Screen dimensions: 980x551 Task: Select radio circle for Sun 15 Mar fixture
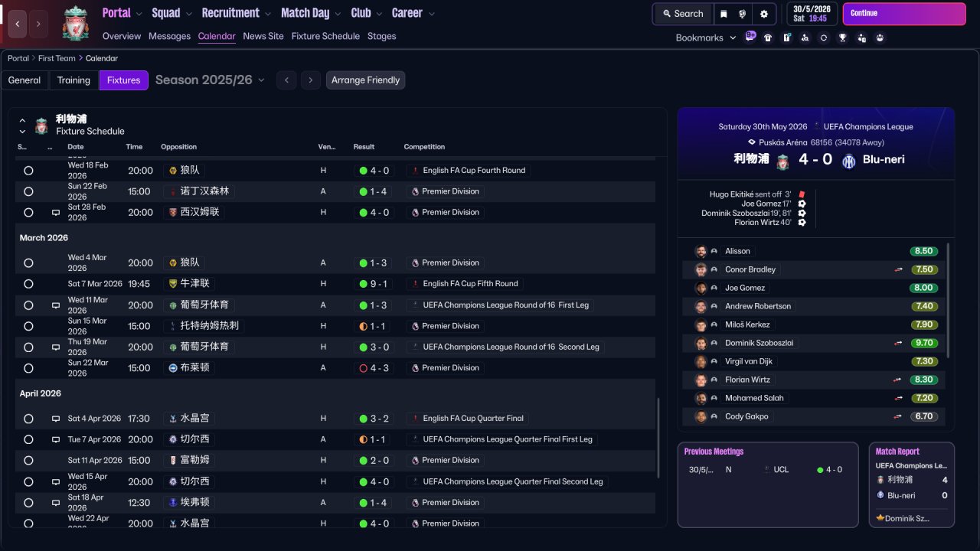click(x=28, y=326)
